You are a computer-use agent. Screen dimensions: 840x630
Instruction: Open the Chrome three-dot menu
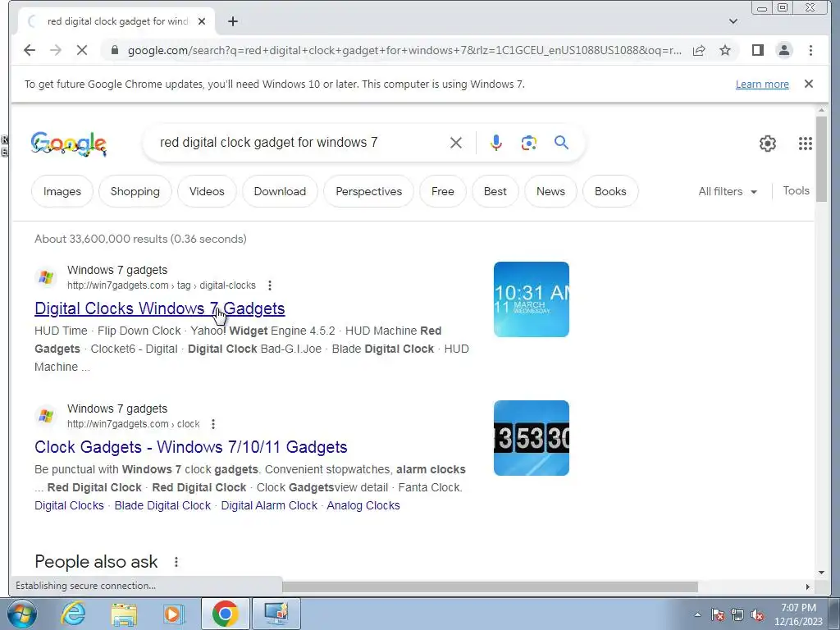pos(810,50)
